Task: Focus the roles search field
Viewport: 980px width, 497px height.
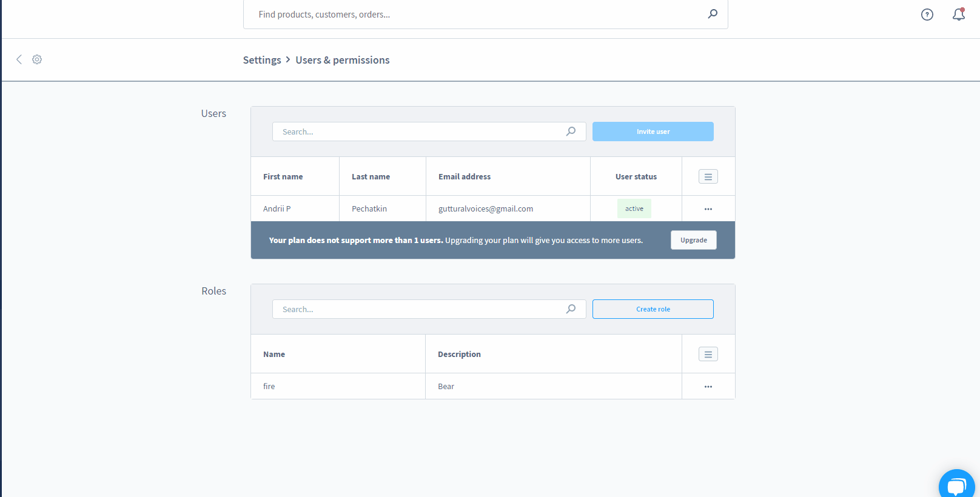Action: click(418, 309)
